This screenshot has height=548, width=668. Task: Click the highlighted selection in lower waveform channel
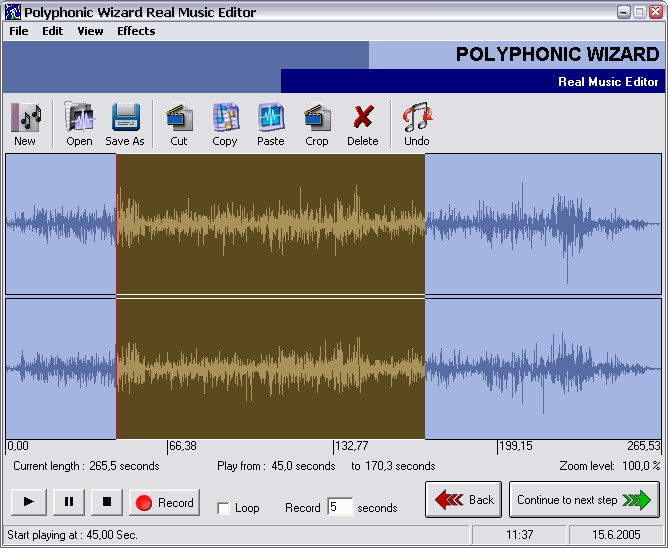pyautogui.click(x=271, y=369)
